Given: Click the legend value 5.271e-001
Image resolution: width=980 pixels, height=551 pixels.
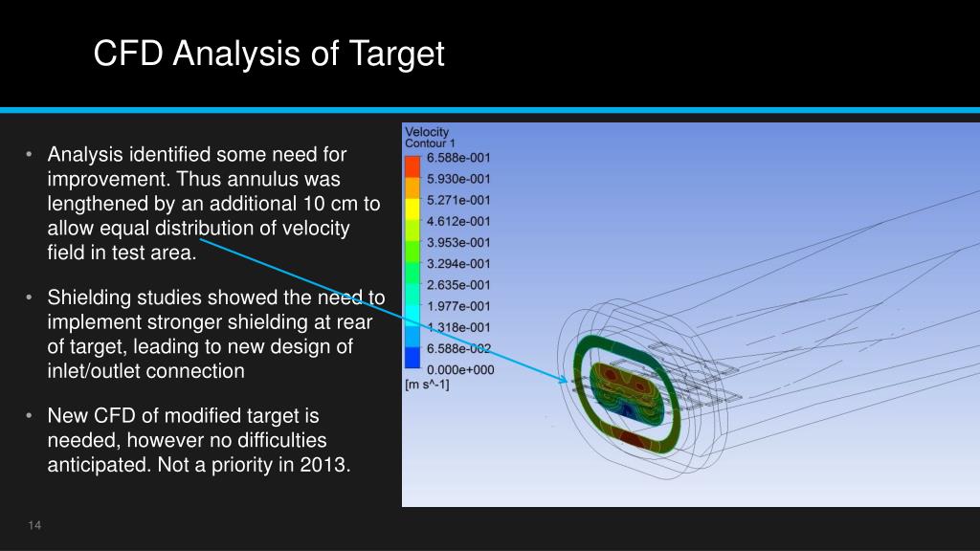Looking at the screenshot, I should tap(458, 201).
